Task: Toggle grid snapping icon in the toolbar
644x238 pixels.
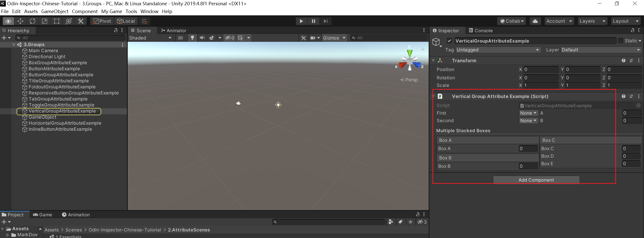Action: tap(144, 21)
